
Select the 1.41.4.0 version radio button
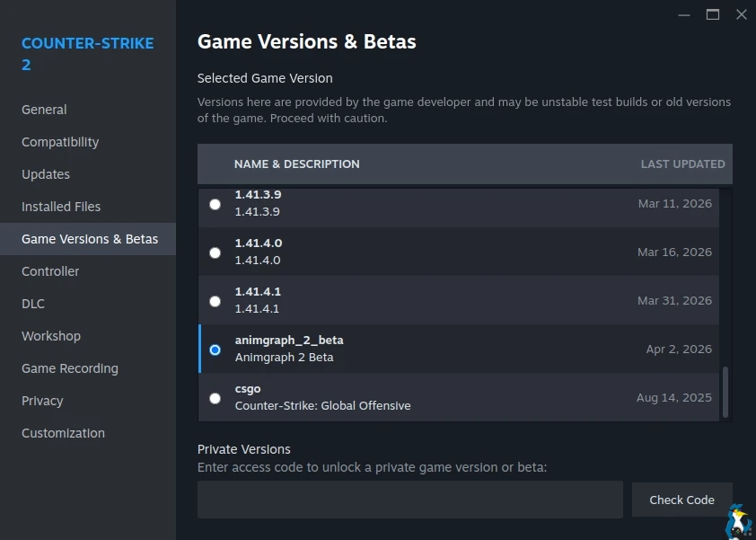click(x=215, y=252)
